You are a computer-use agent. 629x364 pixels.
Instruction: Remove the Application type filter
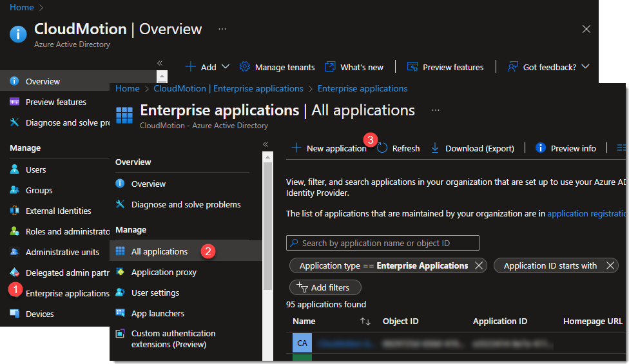coord(479,265)
